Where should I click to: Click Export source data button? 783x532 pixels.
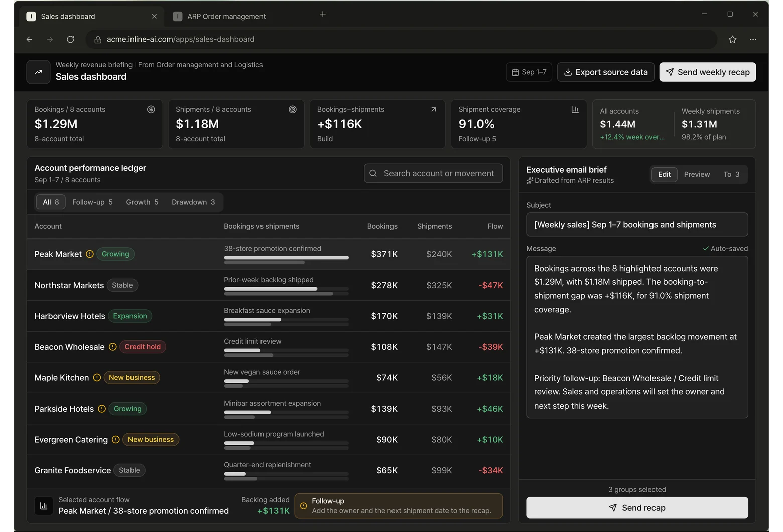[x=605, y=72]
